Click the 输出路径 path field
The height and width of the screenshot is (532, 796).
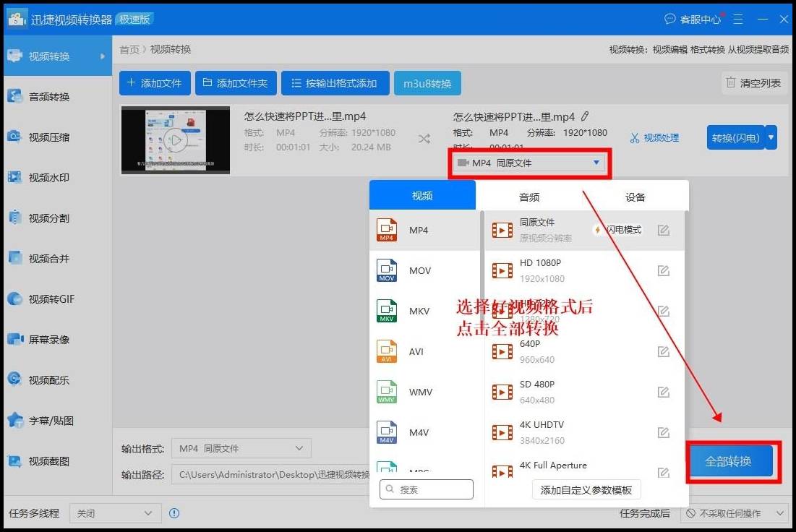tap(271, 475)
